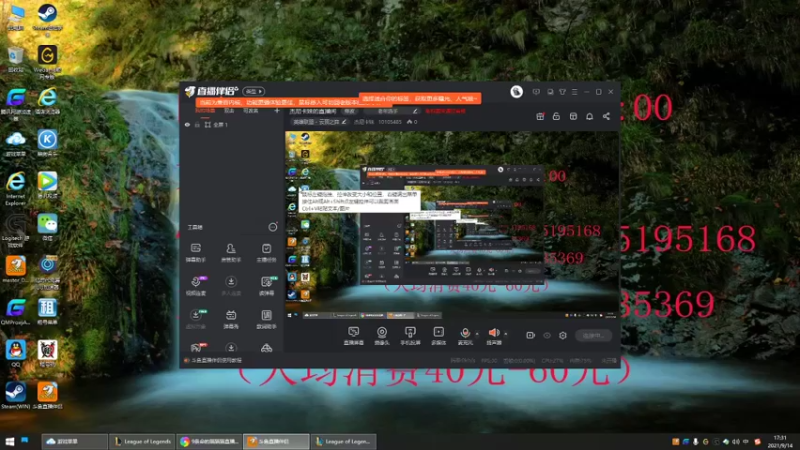Screen dimensions: 800x450
Task: Click the orange tag-selection tip banner
Action: tap(420, 98)
